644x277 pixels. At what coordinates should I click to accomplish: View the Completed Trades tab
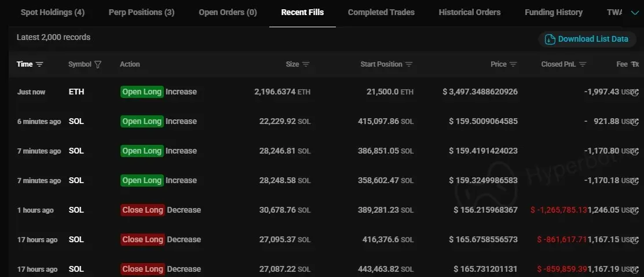click(x=381, y=12)
